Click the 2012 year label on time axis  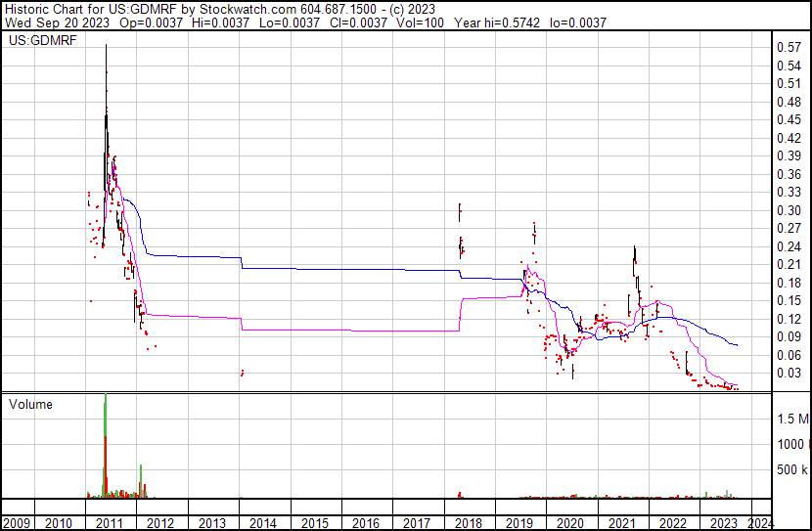160,523
